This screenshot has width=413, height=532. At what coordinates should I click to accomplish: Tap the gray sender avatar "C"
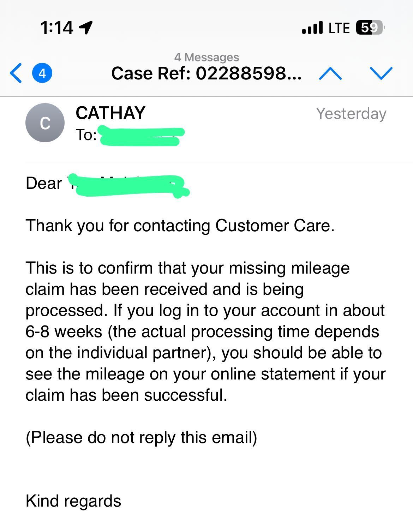click(x=45, y=123)
